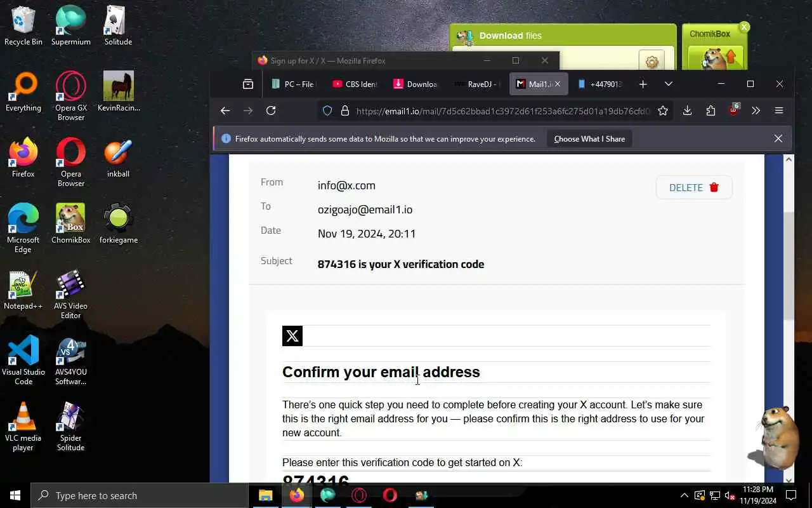Select Opera GX Browser desktop icon

tap(71, 97)
